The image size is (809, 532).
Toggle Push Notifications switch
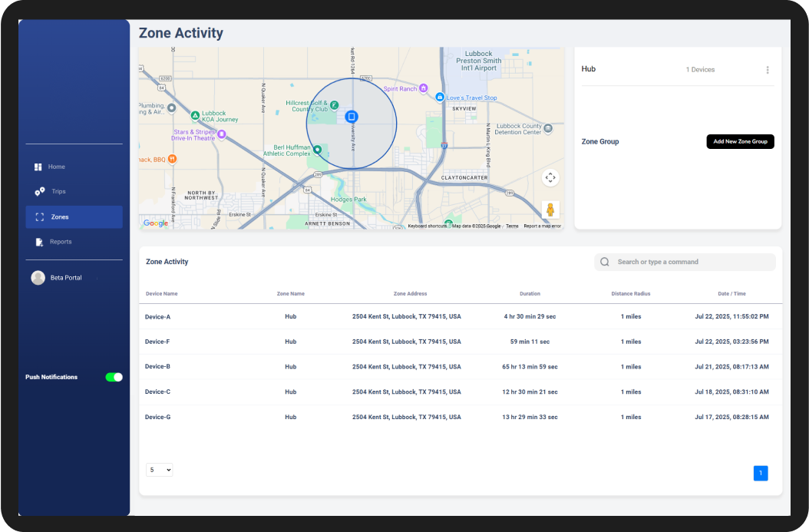tap(114, 377)
